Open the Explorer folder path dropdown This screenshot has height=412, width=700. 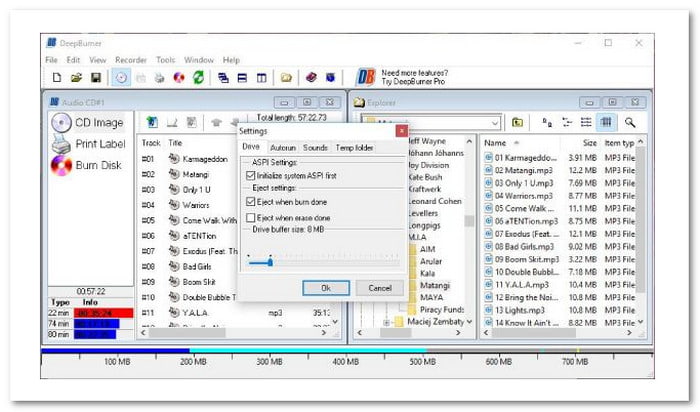click(495, 122)
